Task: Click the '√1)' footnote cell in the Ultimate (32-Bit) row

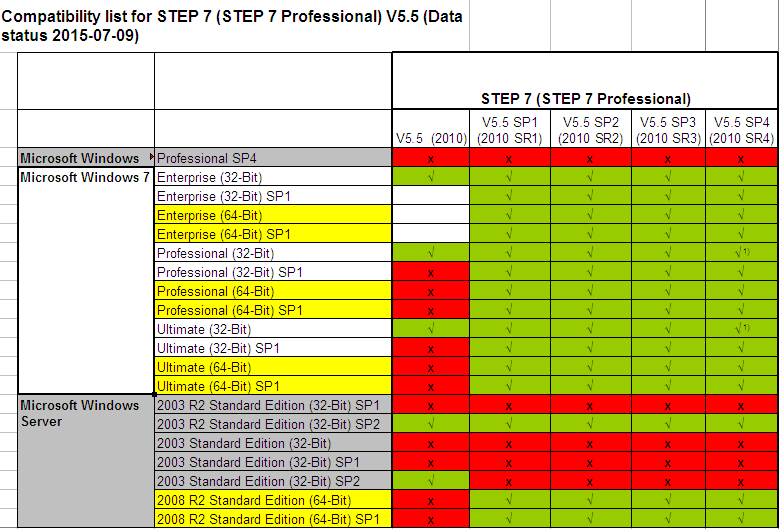Action: point(741,328)
